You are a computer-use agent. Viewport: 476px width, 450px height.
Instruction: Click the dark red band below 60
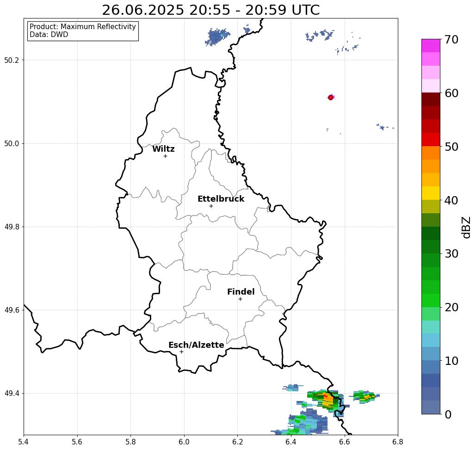[431, 99]
